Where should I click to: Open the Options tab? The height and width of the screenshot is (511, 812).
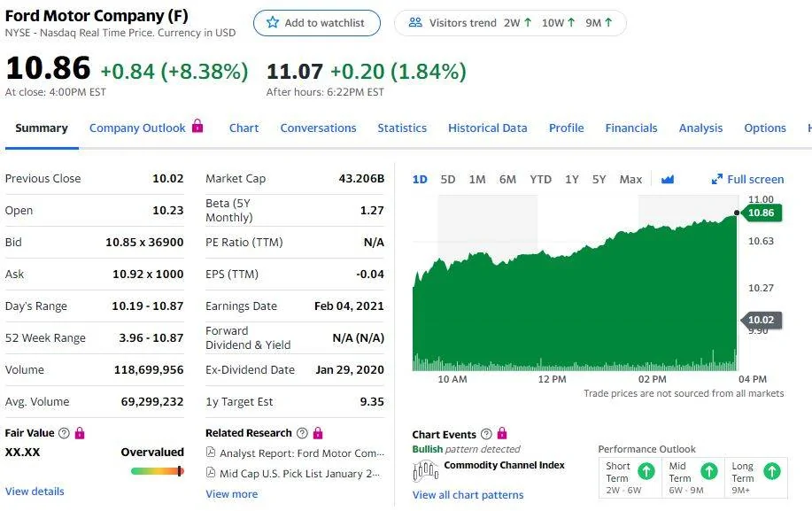click(x=764, y=128)
